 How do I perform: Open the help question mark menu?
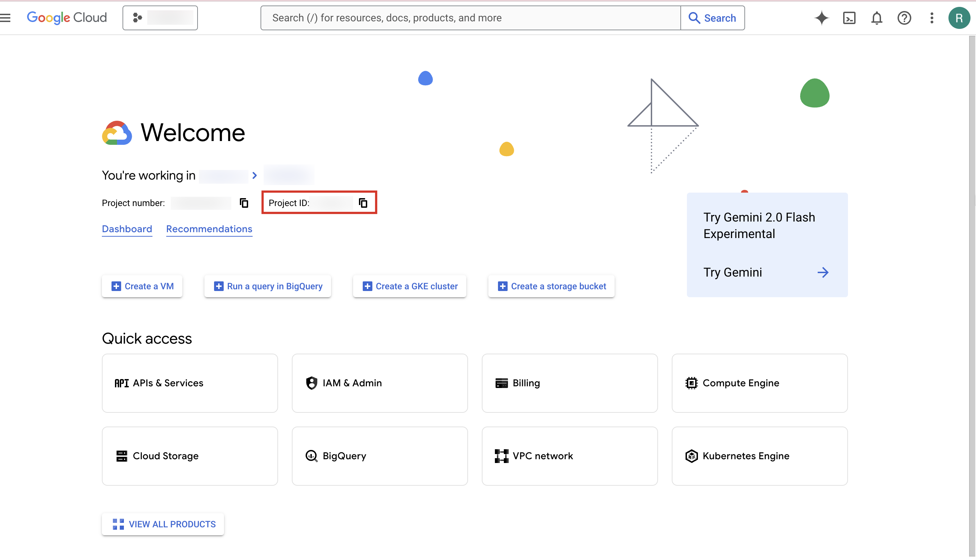tap(904, 18)
